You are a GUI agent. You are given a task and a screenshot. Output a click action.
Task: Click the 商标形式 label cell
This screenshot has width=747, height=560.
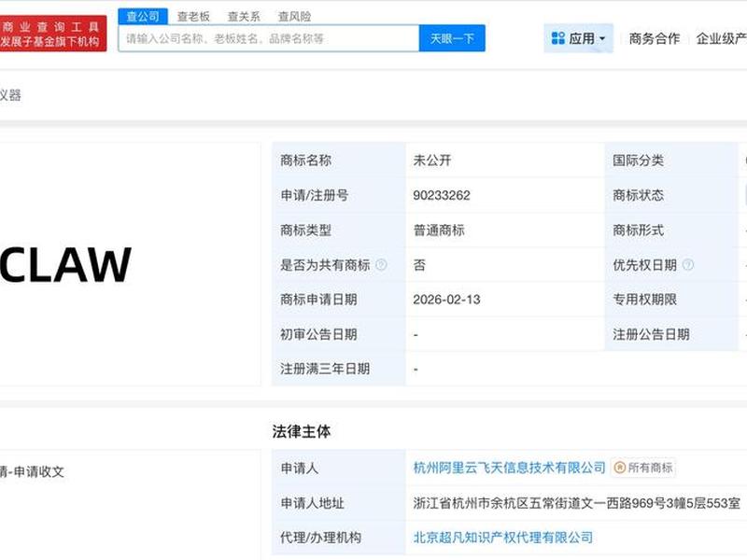pos(671,231)
